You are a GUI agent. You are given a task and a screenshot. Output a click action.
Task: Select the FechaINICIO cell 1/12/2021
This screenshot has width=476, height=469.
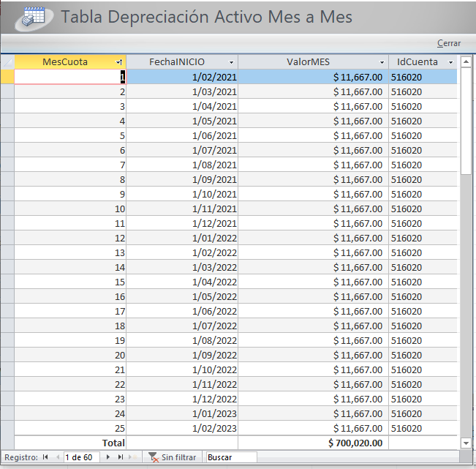tap(214, 223)
